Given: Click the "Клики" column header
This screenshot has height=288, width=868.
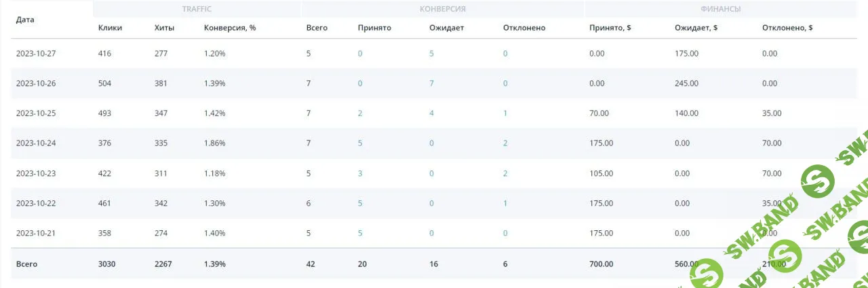Looking at the screenshot, I should (x=110, y=28).
